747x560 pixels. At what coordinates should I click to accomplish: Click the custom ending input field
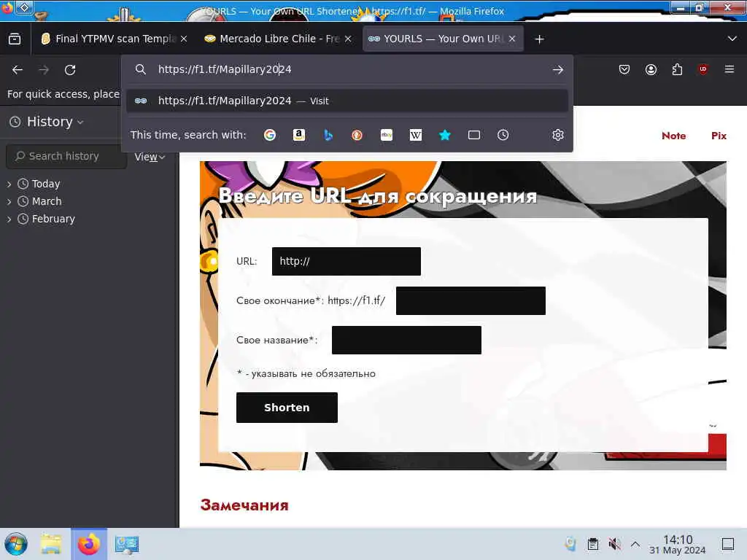pos(471,300)
